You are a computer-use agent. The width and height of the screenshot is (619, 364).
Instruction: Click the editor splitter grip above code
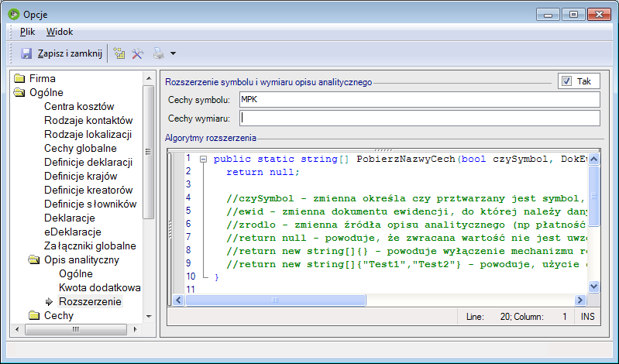[x=383, y=150]
